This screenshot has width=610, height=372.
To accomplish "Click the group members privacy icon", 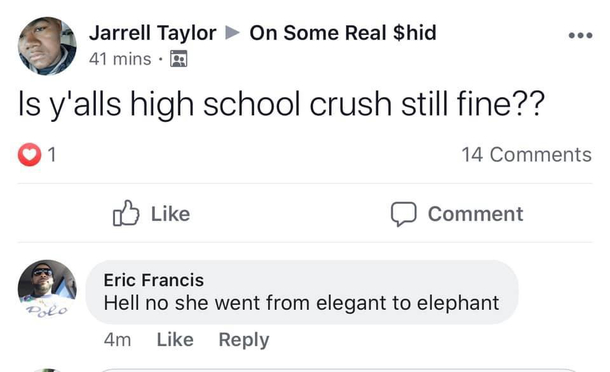I will click(179, 59).
